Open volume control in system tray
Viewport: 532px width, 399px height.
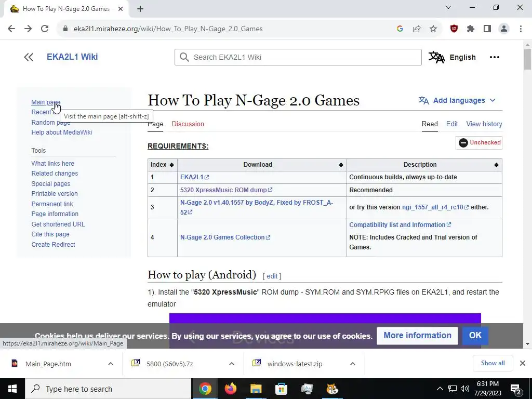tap(465, 389)
